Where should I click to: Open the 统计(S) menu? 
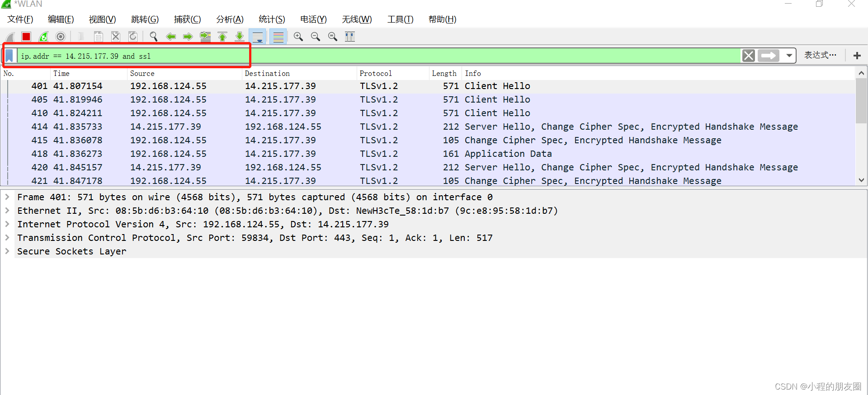[272, 19]
